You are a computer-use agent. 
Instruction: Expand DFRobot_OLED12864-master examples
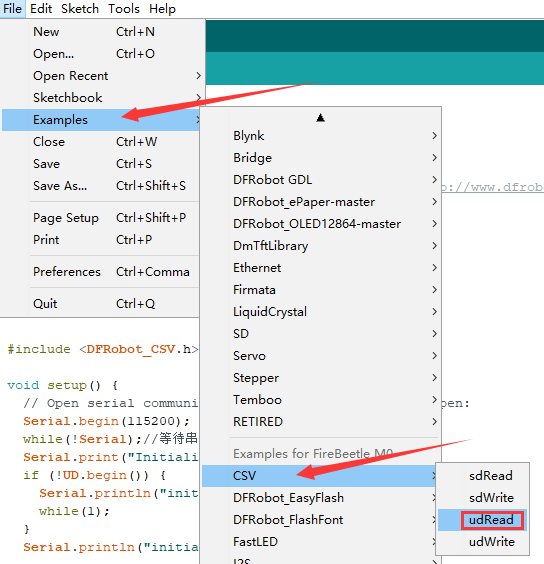[320, 224]
